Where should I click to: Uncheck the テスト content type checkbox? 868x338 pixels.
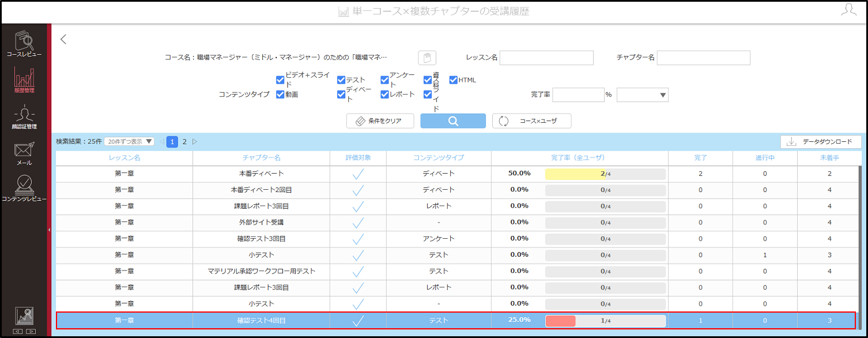point(341,80)
